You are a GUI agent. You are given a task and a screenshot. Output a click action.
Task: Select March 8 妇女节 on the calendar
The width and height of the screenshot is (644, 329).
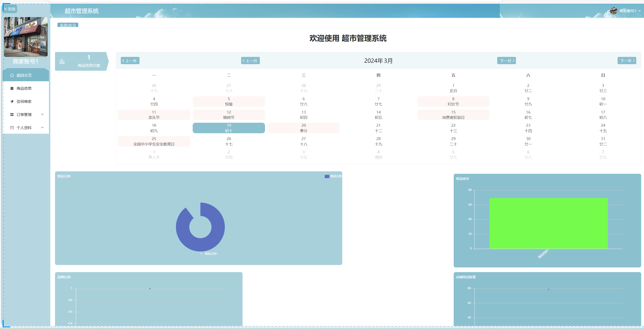[x=453, y=101]
